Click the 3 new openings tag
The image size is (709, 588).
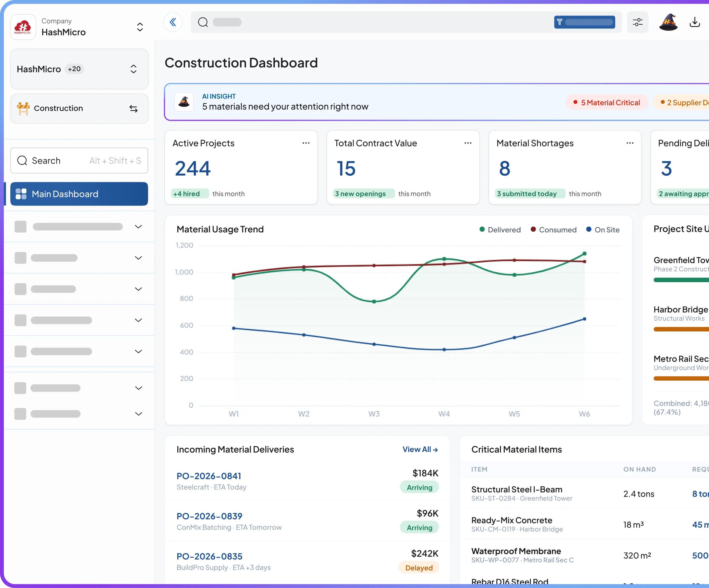point(364,194)
